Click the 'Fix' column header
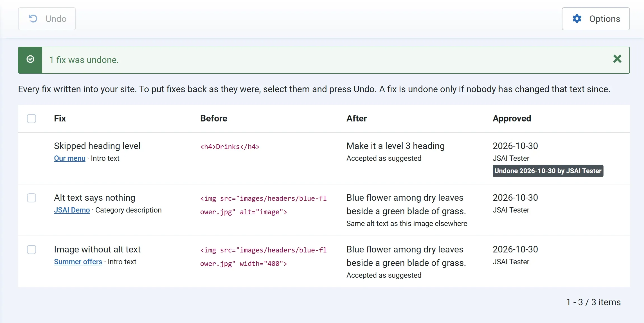The width and height of the screenshot is (644, 323). (60, 118)
